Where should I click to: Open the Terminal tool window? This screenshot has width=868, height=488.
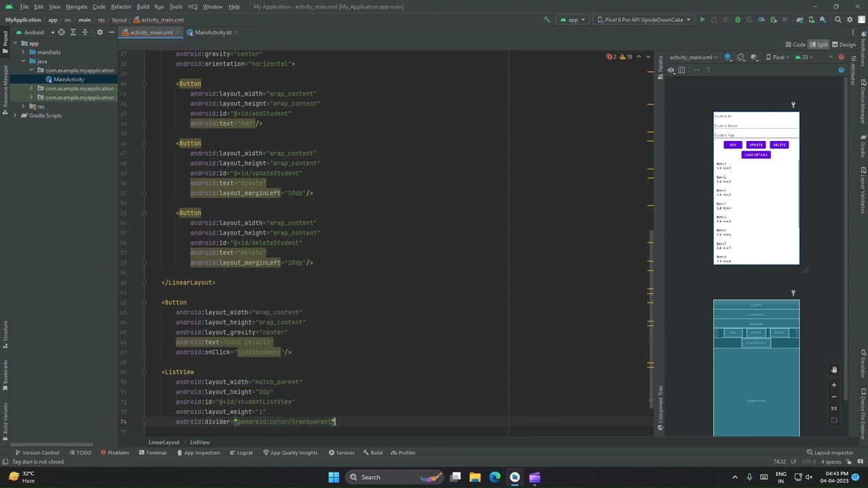tap(152, 453)
